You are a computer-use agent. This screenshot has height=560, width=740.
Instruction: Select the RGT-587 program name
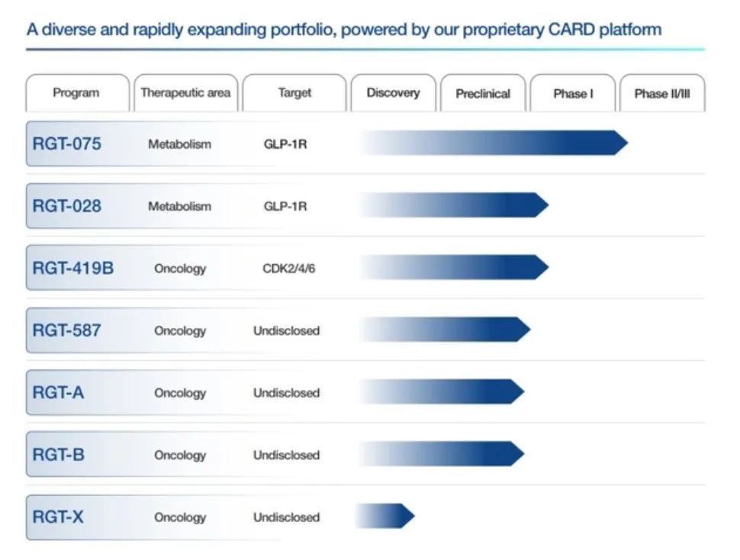tap(66, 330)
